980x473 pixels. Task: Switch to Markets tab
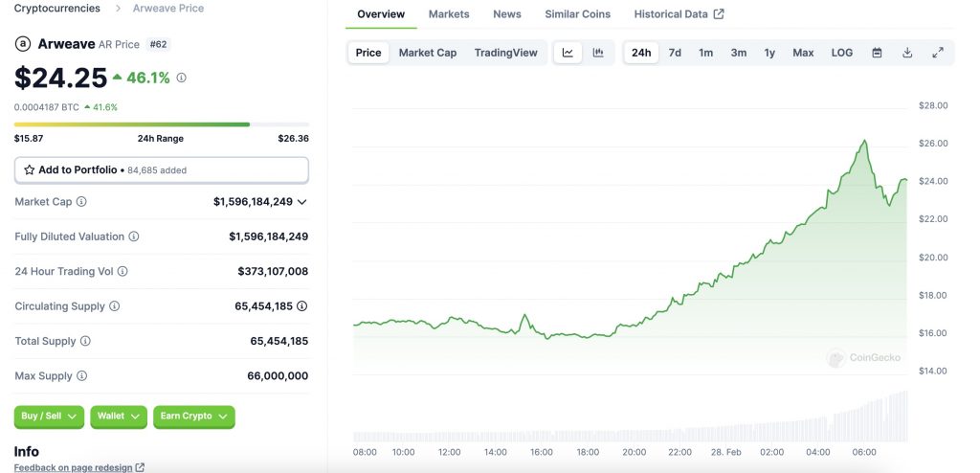(x=449, y=13)
